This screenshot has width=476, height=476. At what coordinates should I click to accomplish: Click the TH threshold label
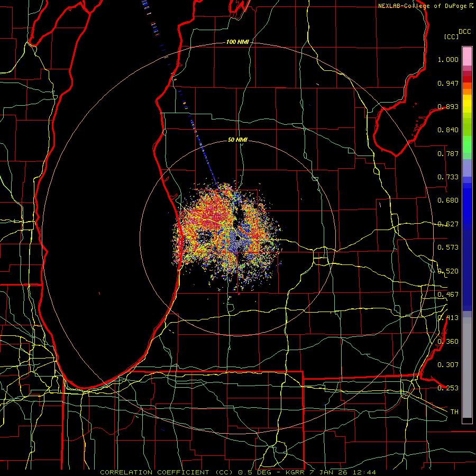coord(454,412)
